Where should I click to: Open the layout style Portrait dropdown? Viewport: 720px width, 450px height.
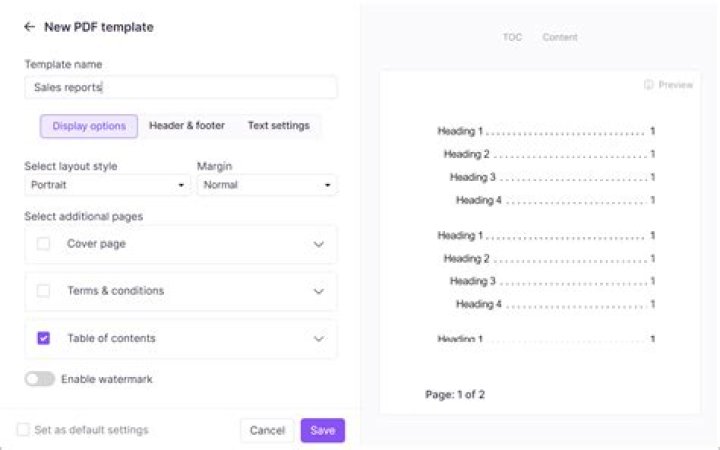[x=107, y=185]
